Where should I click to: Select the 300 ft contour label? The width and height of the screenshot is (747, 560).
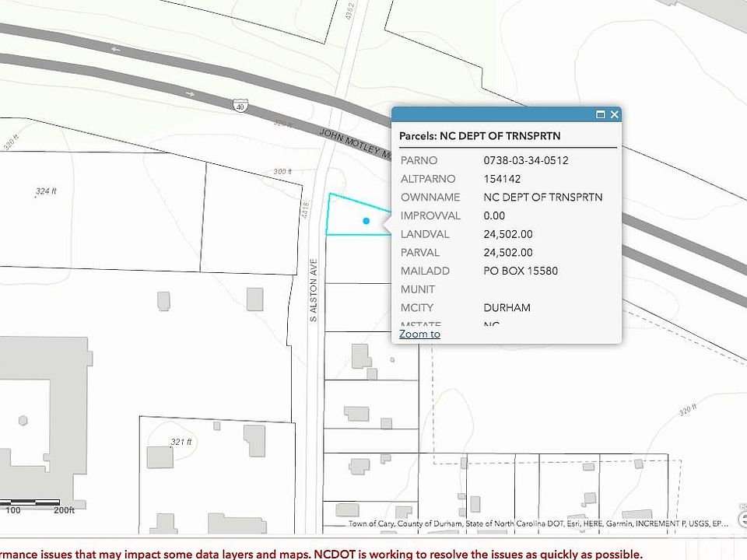(x=282, y=171)
